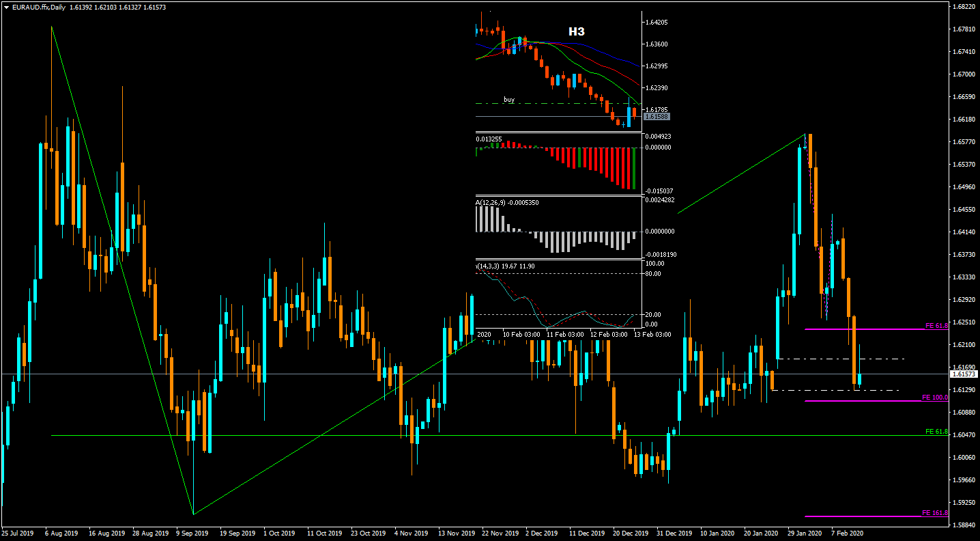
Task: Click the '12 Feb 03:00' inset time label
Action: 609,335
